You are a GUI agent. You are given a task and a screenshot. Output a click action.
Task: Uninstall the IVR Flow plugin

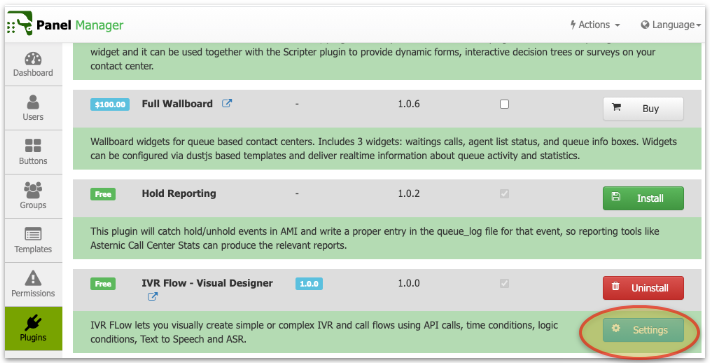643,288
